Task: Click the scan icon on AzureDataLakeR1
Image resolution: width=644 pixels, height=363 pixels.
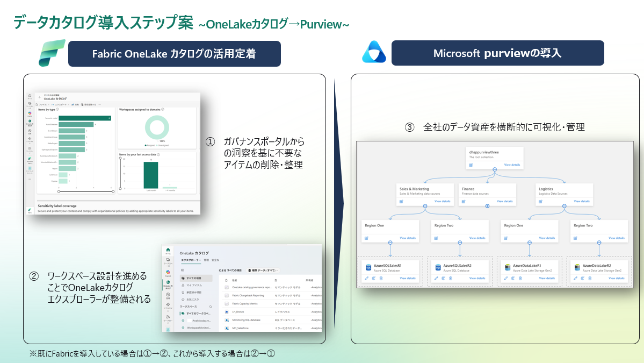Action: pyautogui.click(x=512, y=279)
